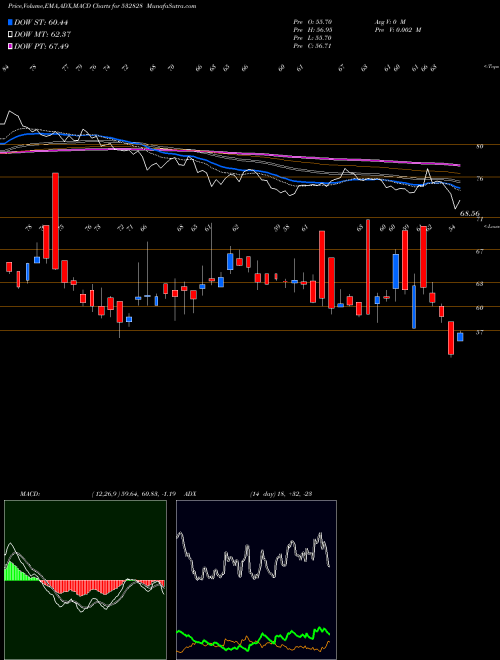
Task: Click the 'Avg V: 0 M' value
Action: 389,22
